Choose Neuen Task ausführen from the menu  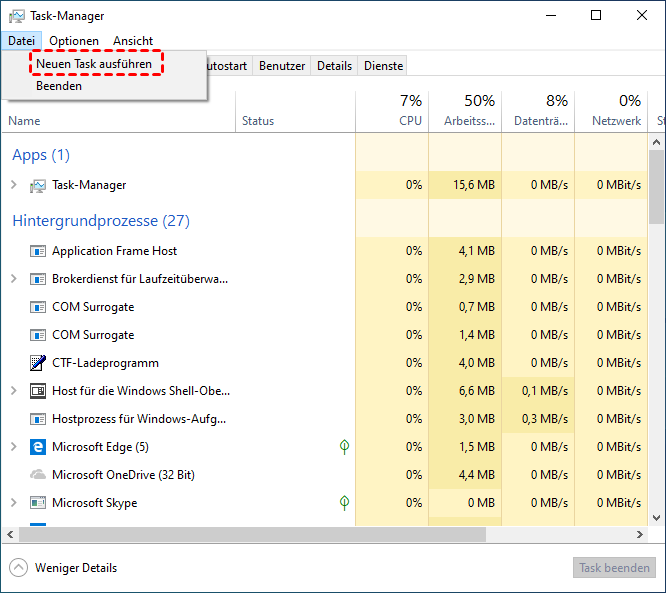pos(94,64)
